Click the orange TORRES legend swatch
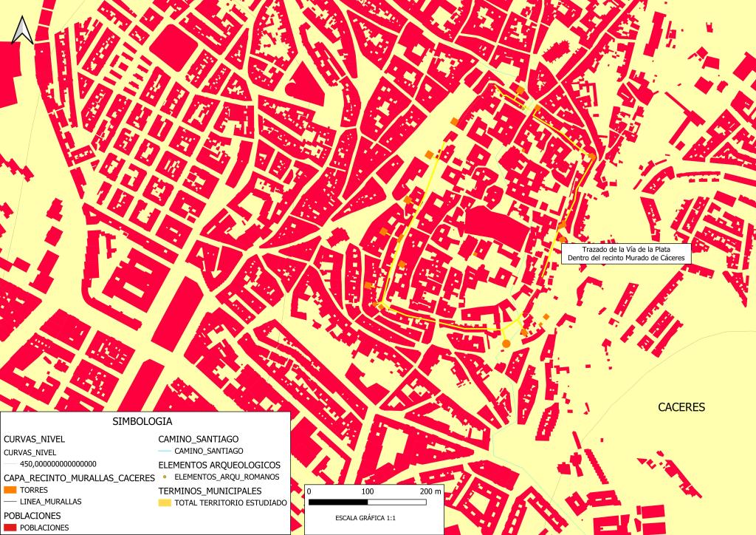The image size is (756, 535). (10, 489)
